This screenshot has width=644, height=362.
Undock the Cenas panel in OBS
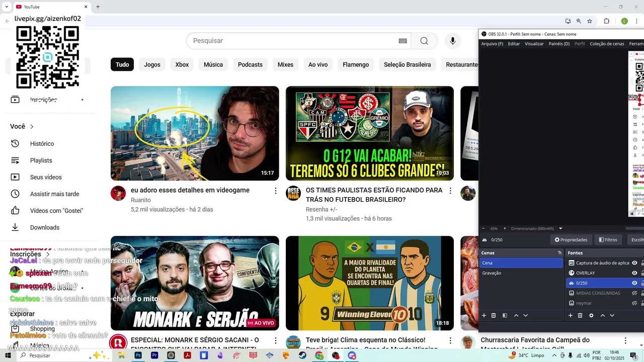click(559, 253)
